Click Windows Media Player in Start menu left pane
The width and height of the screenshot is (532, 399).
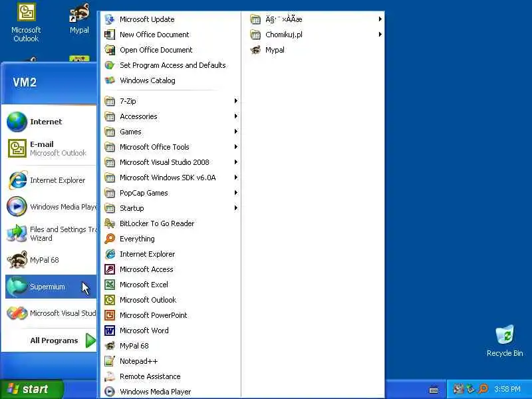(51, 207)
